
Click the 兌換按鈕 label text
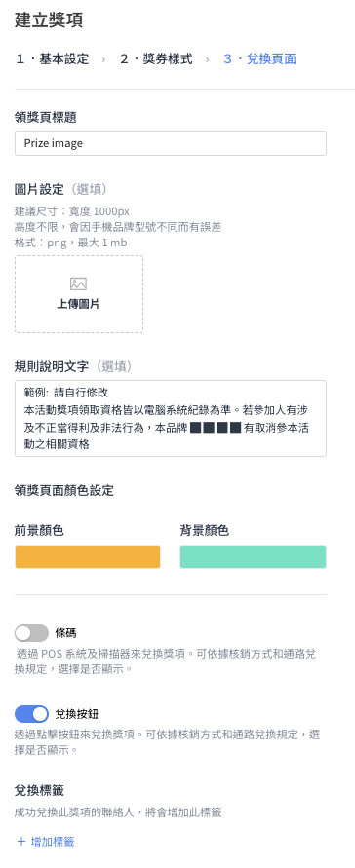point(77,713)
